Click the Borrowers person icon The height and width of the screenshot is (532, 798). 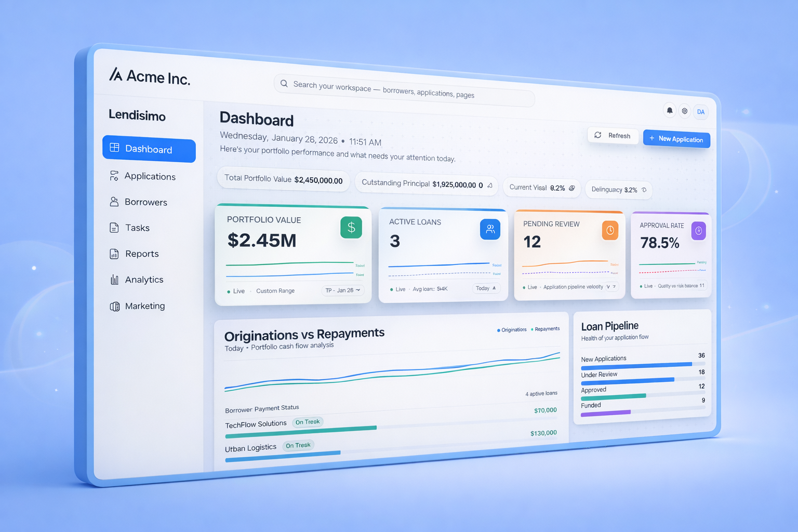click(114, 202)
